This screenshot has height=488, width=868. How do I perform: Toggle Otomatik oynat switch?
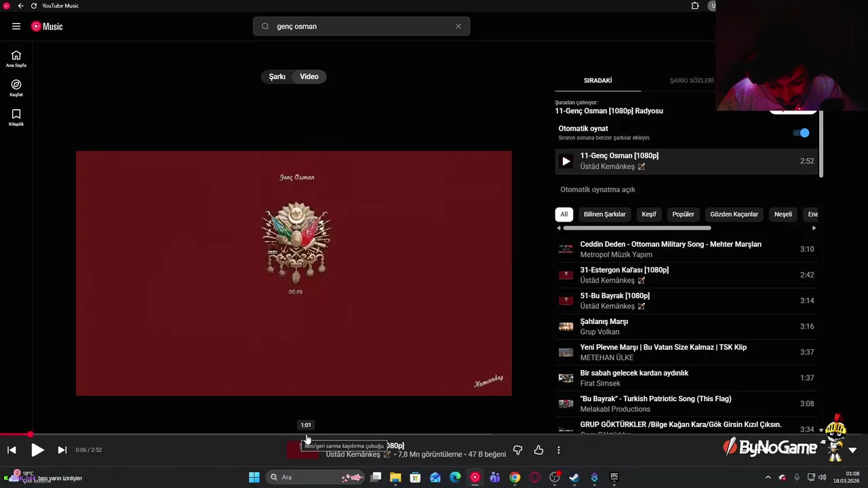click(x=802, y=133)
